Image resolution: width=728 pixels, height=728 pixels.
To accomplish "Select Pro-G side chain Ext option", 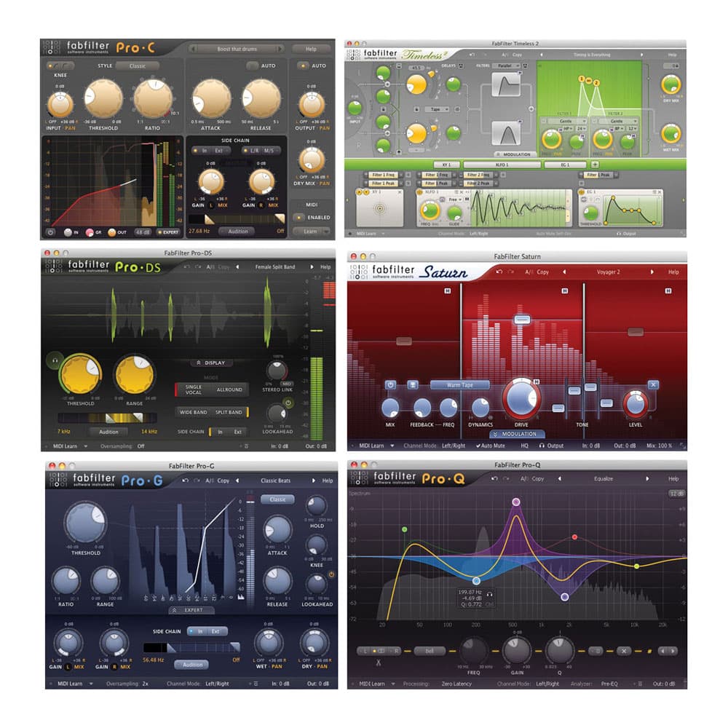I will tap(216, 631).
